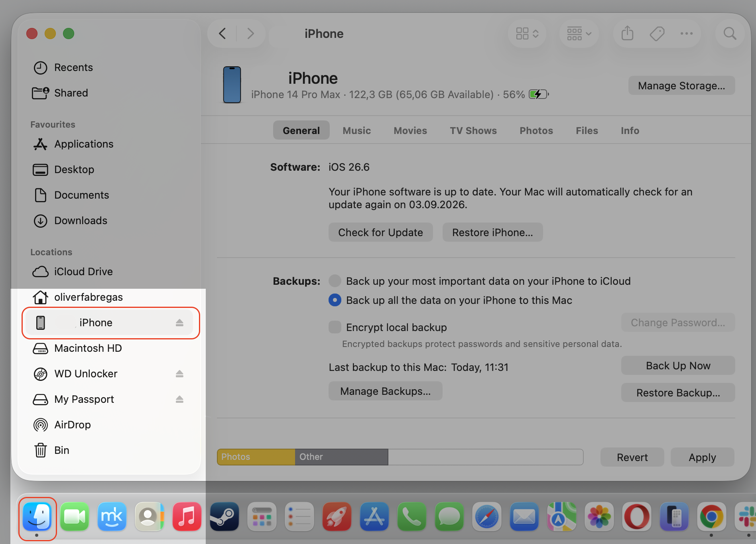Eject the My Passport drive
This screenshot has height=544, width=756.
(x=179, y=399)
